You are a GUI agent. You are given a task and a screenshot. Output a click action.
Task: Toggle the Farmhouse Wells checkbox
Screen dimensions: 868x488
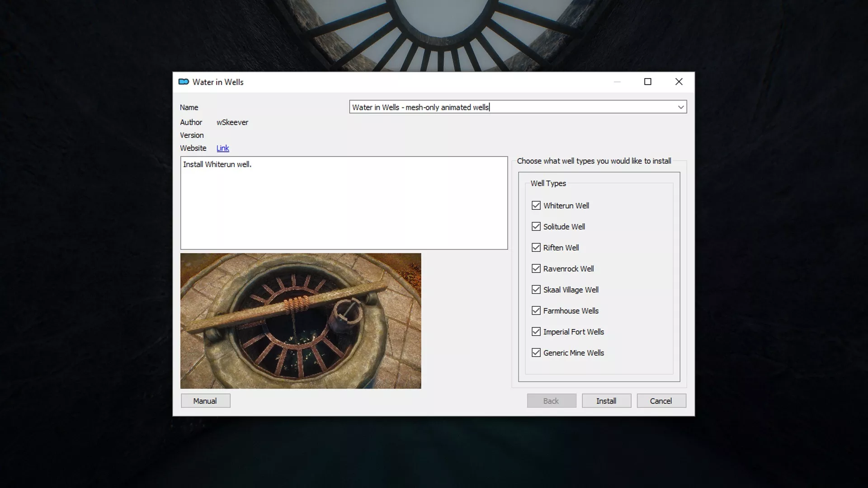536,310
